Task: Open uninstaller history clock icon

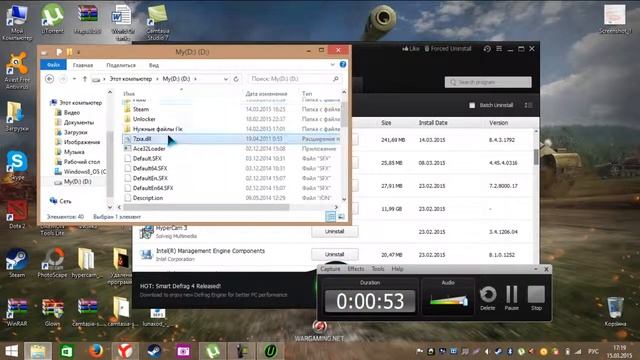Action: point(487,49)
